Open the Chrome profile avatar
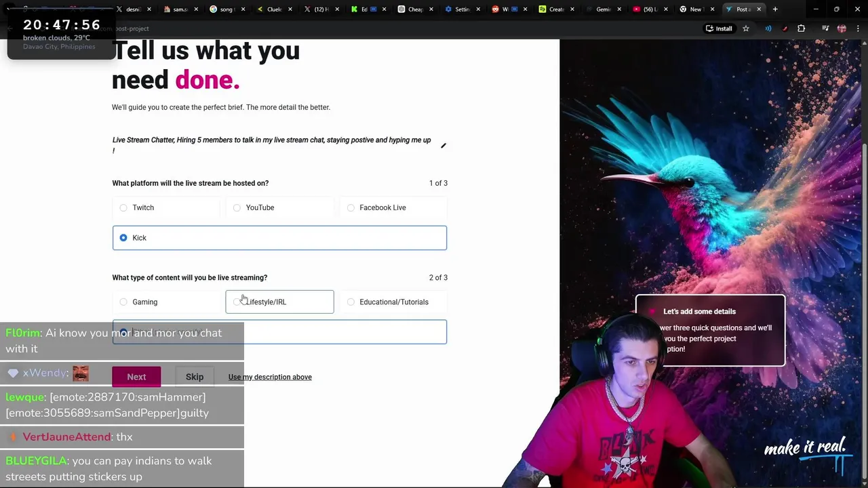This screenshot has width=868, height=488. coord(842,28)
